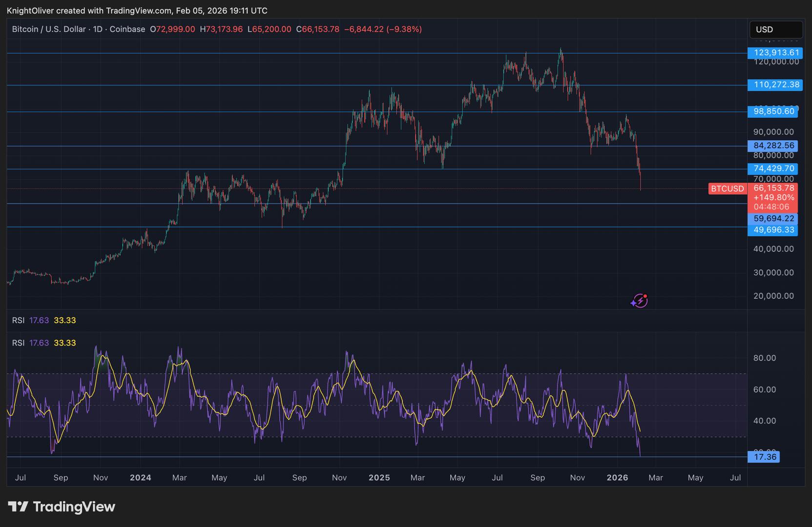Click the 2026 label on the time axis
Image resolution: width=812 pixels, height=527 pixels.
pos(618,478)
